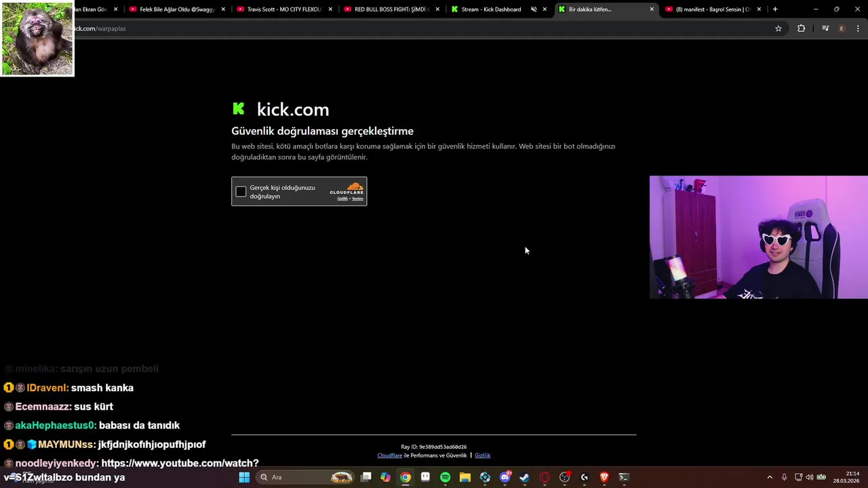This screenshot has width=868, height=488.
Task: Open Google Chrome from the taskbar
Action: point(405,477)
